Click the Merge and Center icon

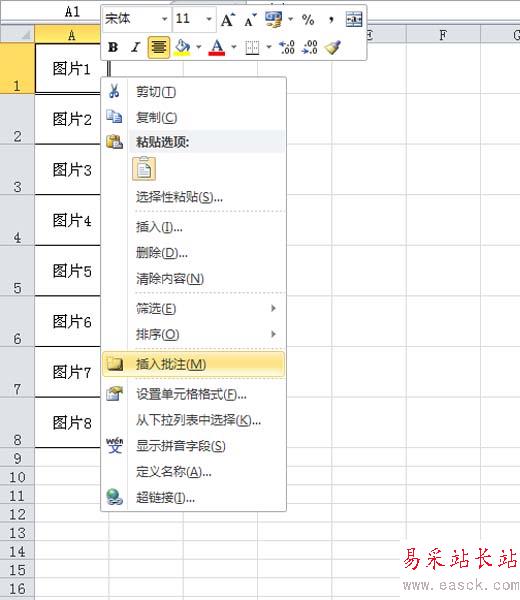click(x=354, y=19)
